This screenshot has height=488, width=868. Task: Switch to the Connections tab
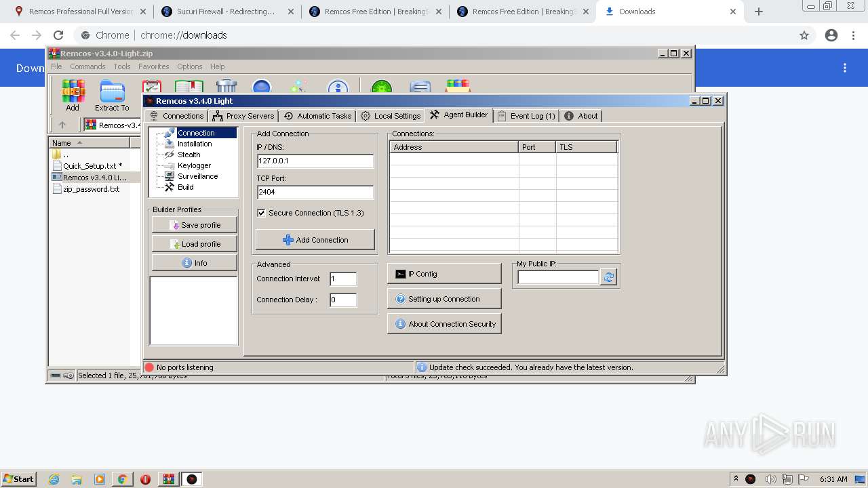(x=176, y=116)
